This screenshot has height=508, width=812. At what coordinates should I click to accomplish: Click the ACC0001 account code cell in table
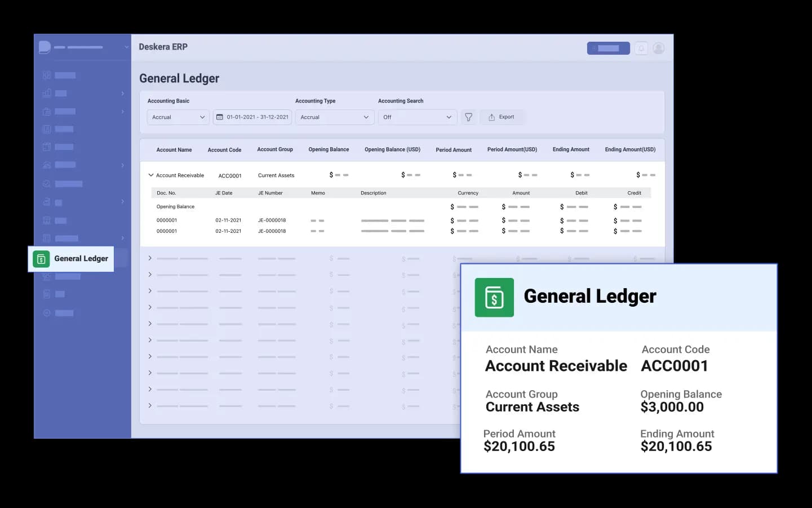230,176
